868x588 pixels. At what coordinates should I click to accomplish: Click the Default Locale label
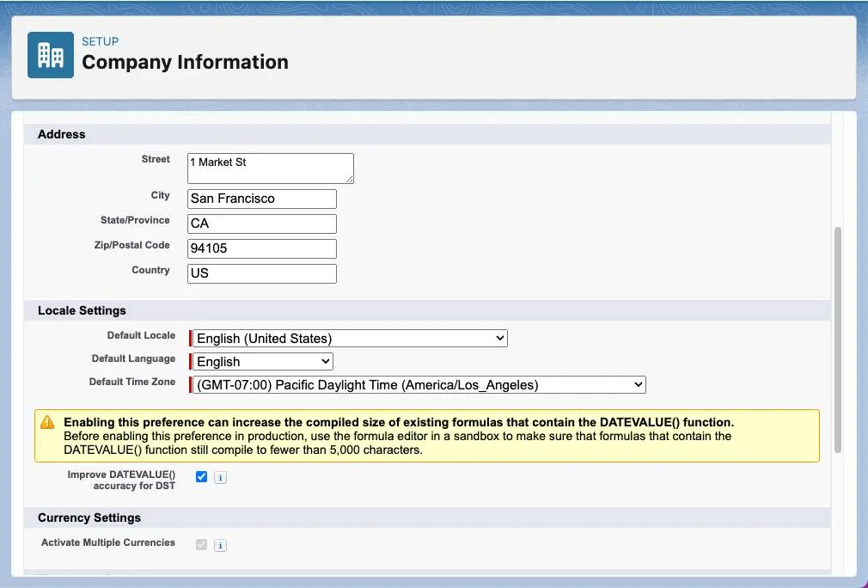tap(141, 335)
